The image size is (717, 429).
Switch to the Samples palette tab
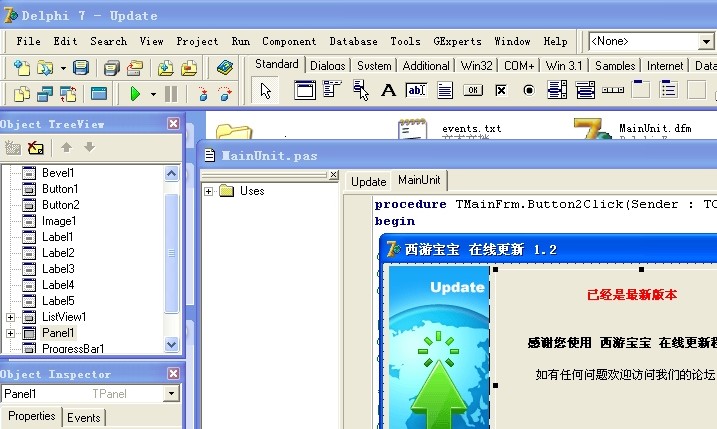click(615, 66)
